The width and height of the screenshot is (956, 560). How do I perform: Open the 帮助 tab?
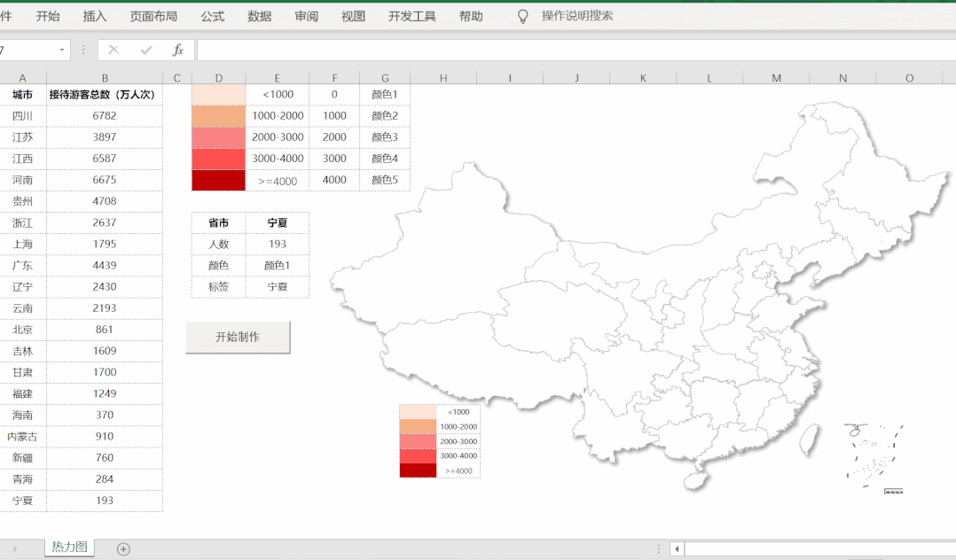click(471, 17)
